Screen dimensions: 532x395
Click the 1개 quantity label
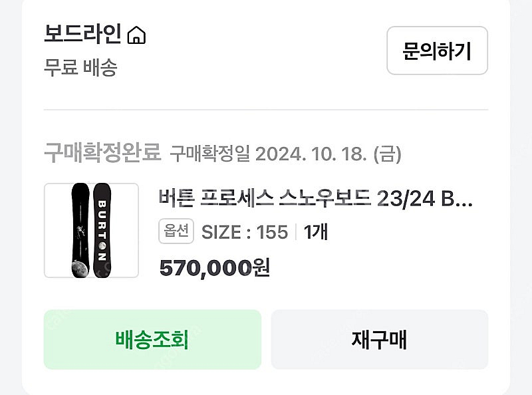click(x=315, y=232)
